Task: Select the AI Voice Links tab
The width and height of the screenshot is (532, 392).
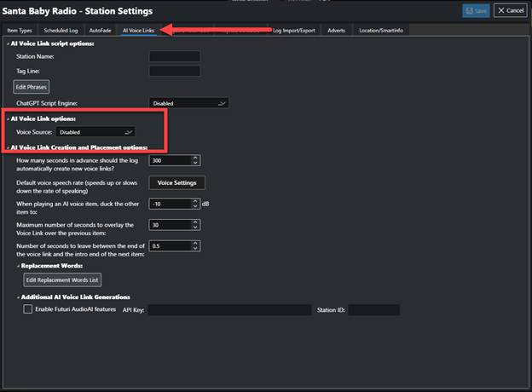Action: (138, 31)
